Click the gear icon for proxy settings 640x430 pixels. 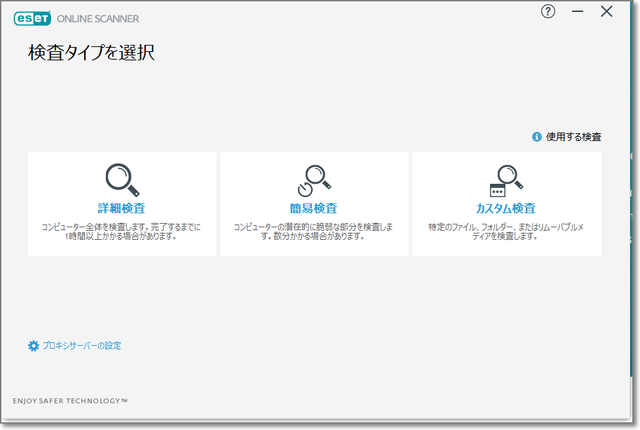point(34,345)
